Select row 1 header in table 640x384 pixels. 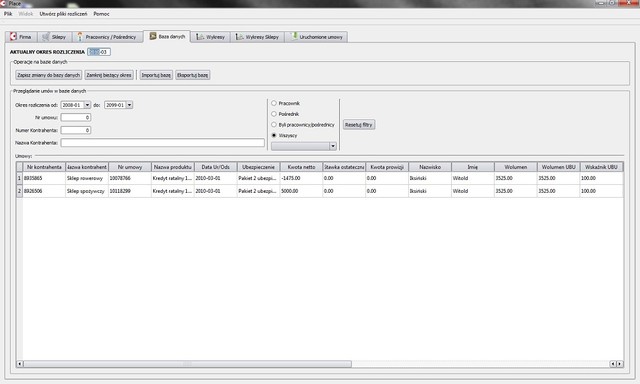click(x=19, y=178)
